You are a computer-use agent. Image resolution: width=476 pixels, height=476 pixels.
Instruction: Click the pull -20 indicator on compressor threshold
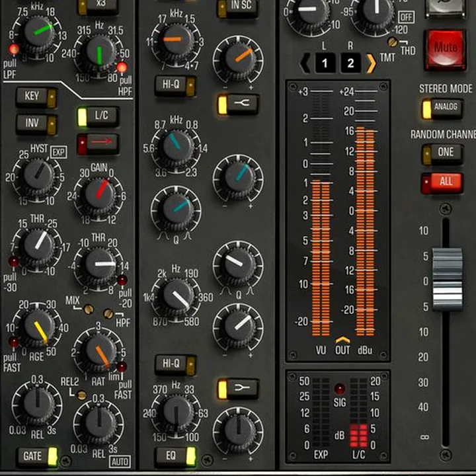tap(122, 280)
